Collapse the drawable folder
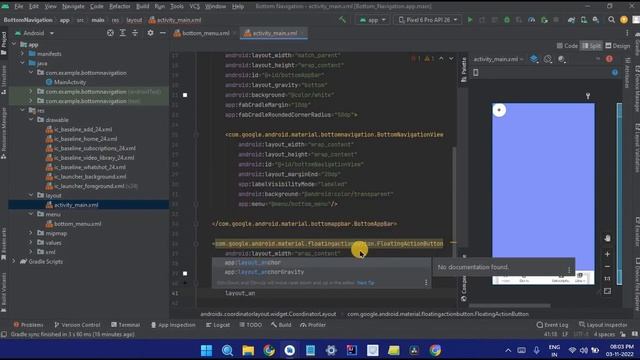Viewport: 640px width, 360px height. [31, 120]
